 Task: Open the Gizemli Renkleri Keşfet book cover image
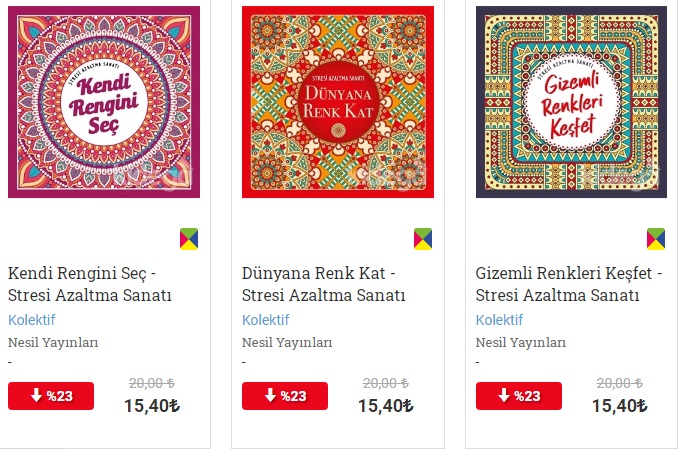pos(571,102)
